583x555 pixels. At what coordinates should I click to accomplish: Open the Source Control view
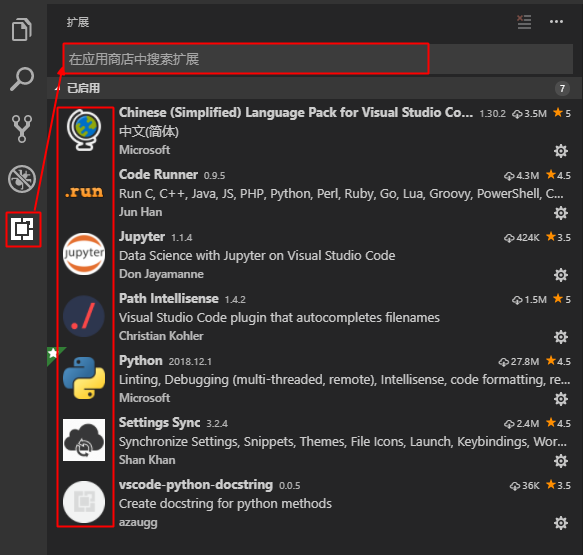click(22, 129)
